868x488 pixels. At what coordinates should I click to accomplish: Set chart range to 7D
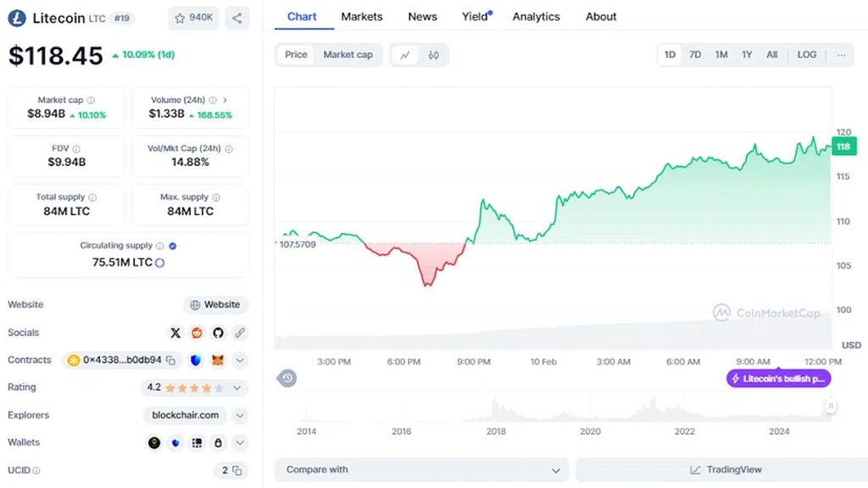click(695, 55)
